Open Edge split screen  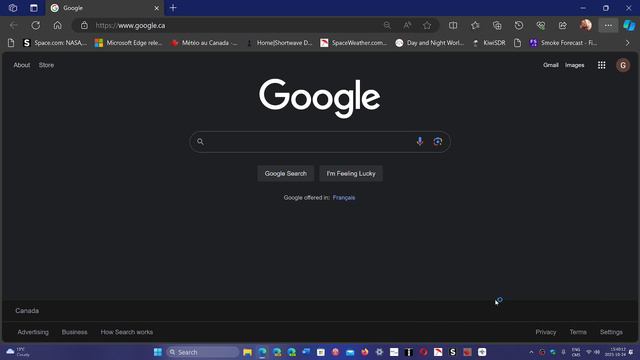click(x=453, y=25)
